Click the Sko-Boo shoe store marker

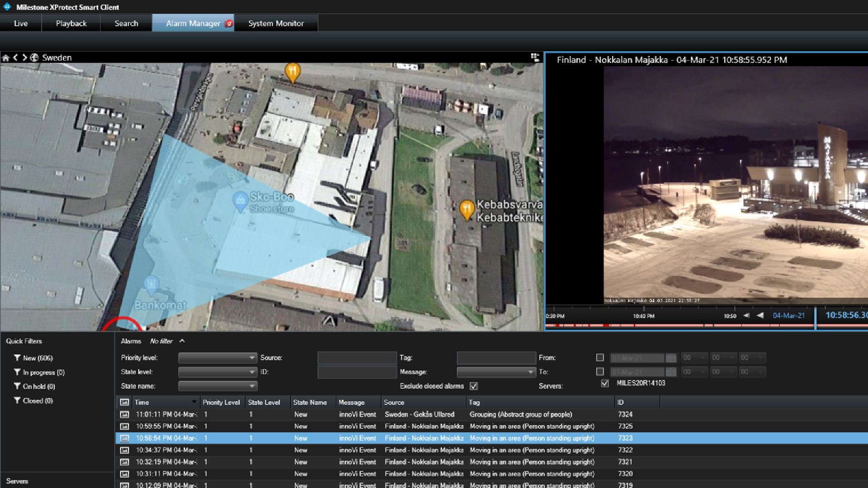tap(240, 200)
